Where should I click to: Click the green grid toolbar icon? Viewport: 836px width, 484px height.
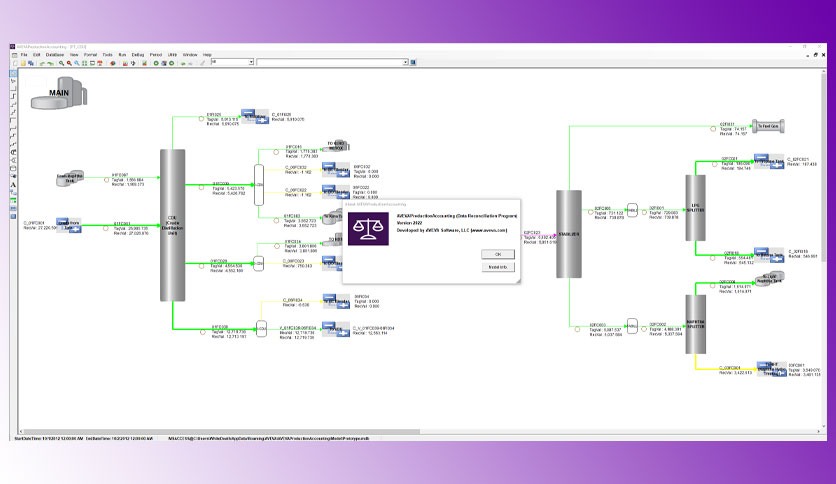click(x=84, y=63)
